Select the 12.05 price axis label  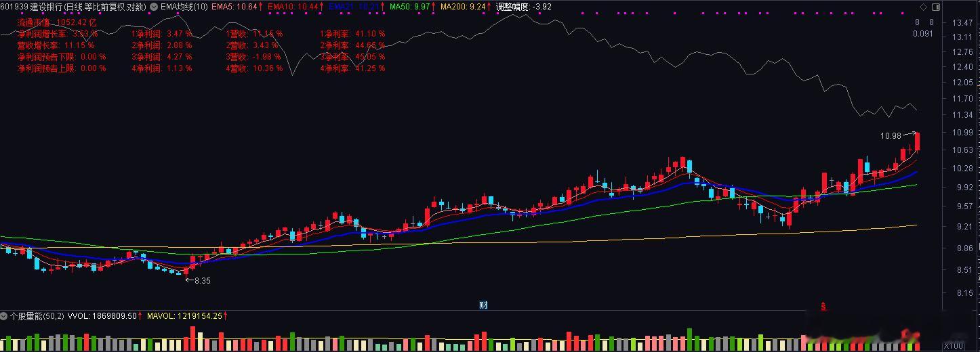tap(962, 83)
